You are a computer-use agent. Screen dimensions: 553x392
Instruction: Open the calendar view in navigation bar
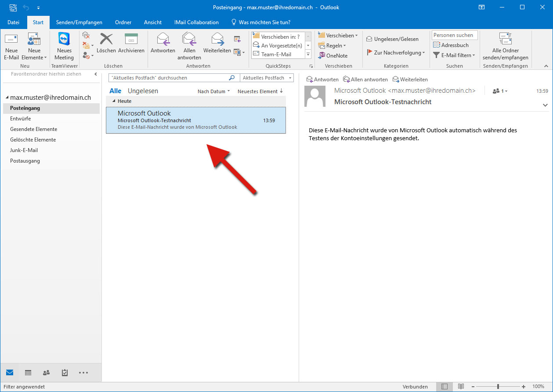click(x=28, y=373)
